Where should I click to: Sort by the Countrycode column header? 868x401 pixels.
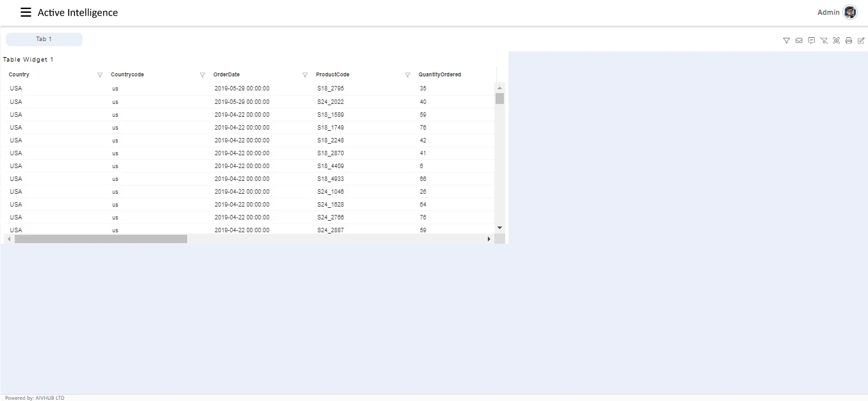pos(127,74)
